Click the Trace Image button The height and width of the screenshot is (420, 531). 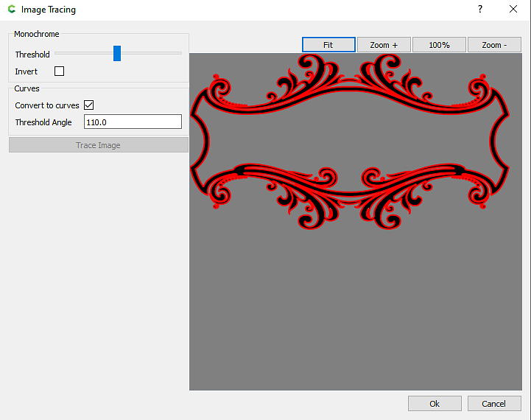point(99,145)
